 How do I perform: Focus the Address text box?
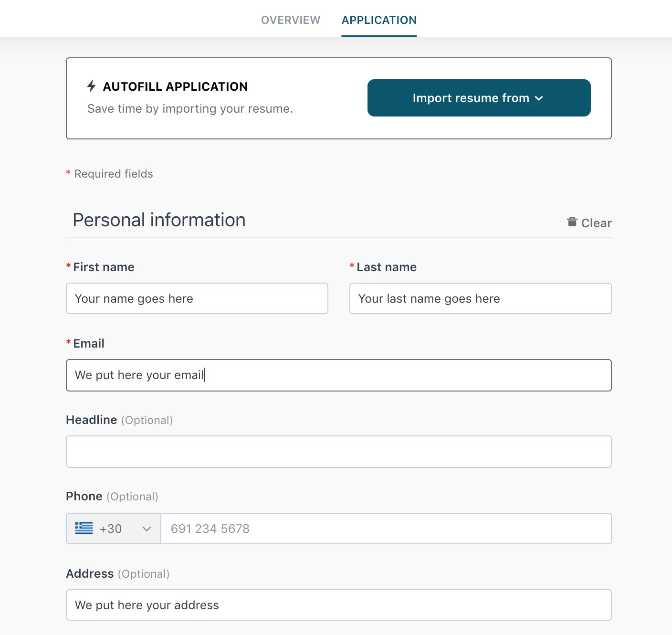339,605
